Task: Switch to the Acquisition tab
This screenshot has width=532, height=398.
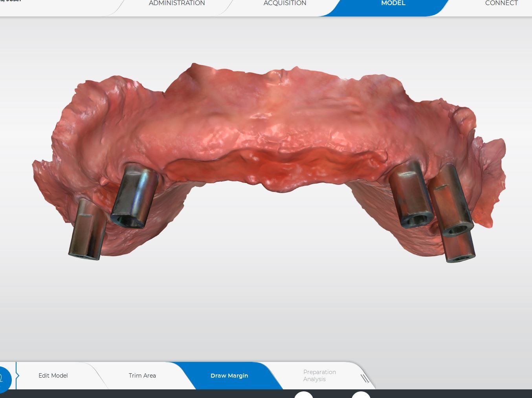Action: coord(285,4)
